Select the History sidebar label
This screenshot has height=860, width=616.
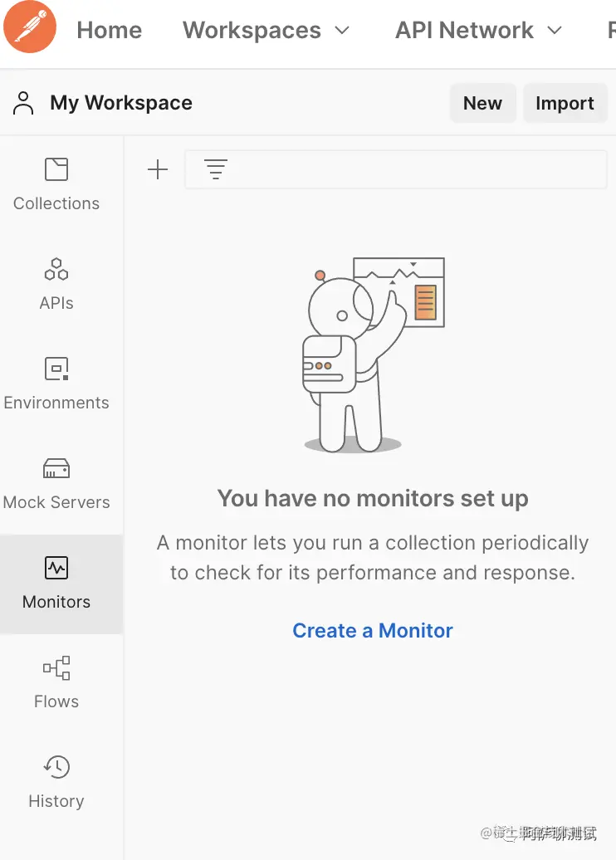click(x=56, y=801)
